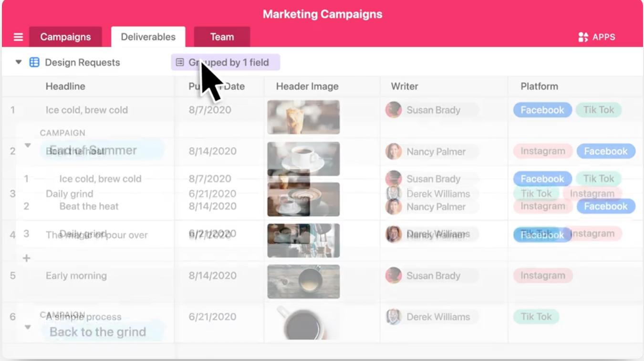644x361 pixels.
Task: Collapse the End of Summer campaign group
Action: (28, 145)
